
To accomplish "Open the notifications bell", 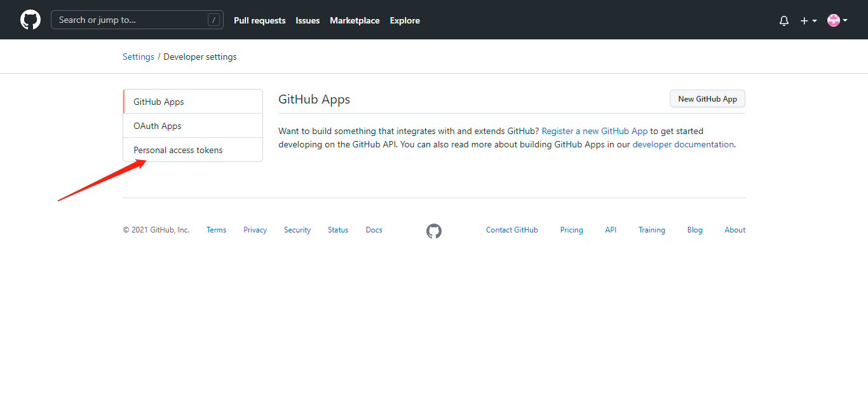I will (784, 20).
